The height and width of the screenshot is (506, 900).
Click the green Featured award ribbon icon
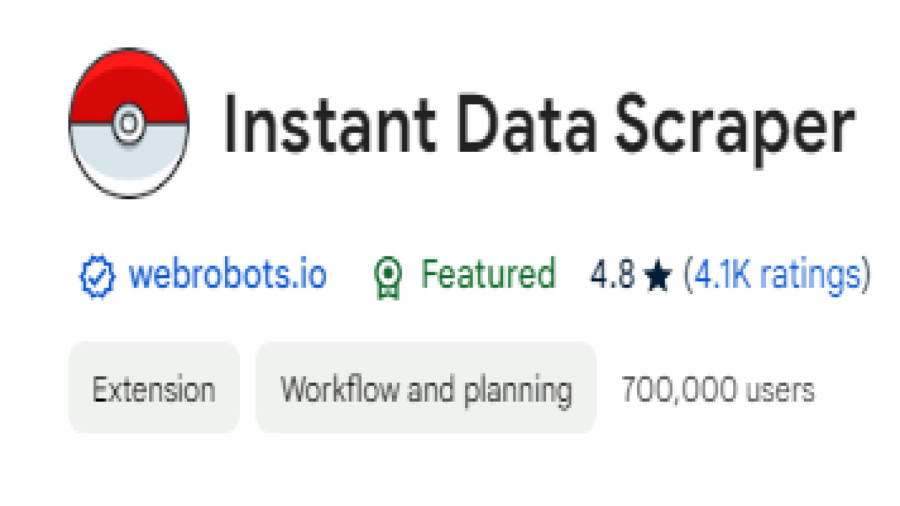click(x=388, y=278)
